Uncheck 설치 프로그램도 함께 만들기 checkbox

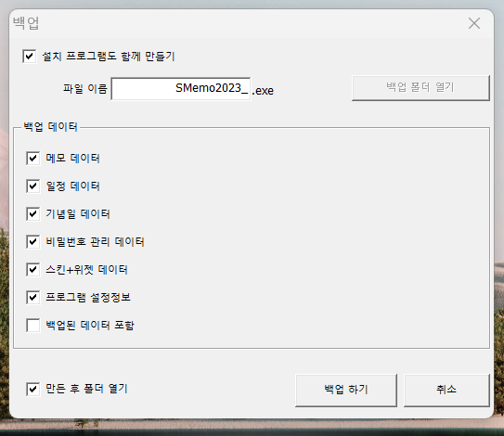(30, 57)
